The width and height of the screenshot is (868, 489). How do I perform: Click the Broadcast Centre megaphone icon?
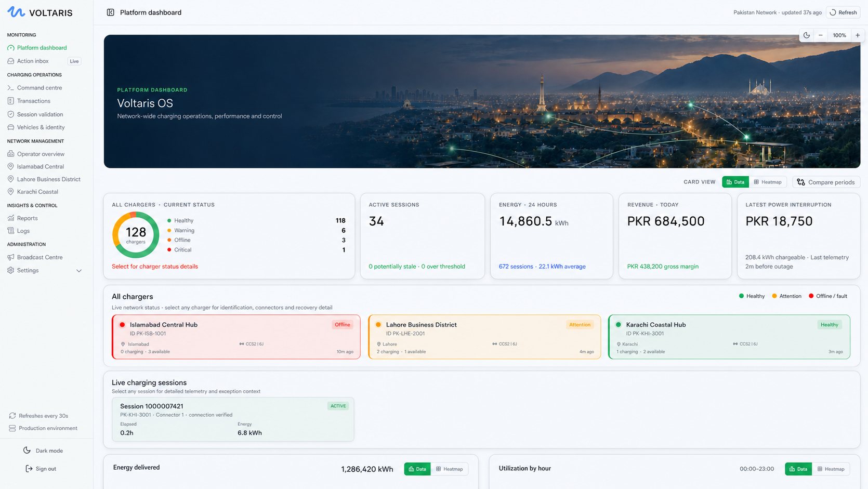coord(11,257)
